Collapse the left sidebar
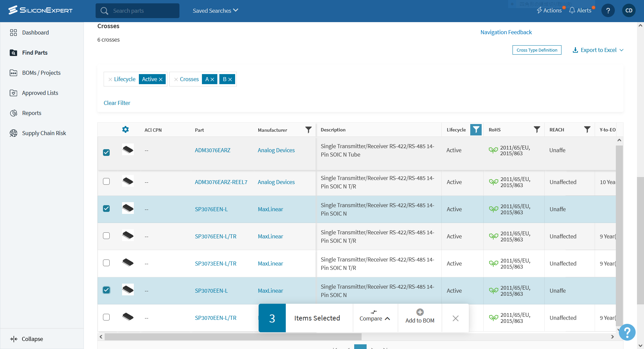 (x=27, y=339)
